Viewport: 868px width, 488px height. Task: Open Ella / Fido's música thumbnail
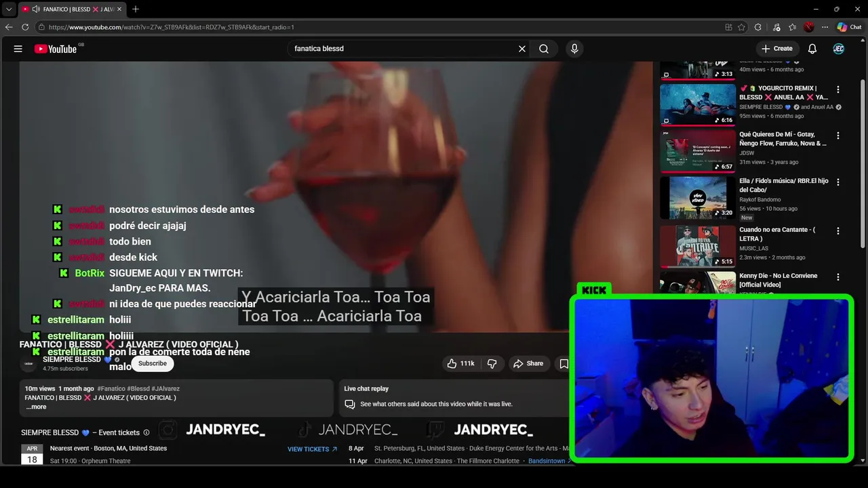pos(698,198)
